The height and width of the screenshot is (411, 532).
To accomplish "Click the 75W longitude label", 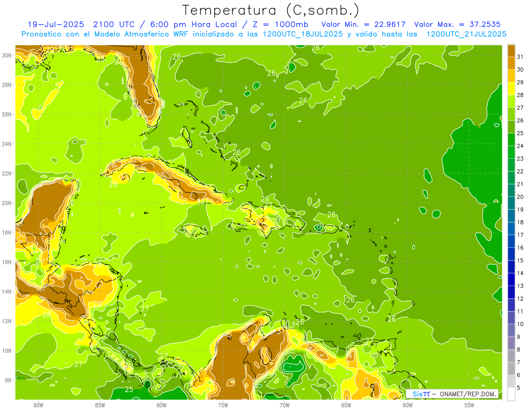I will click(223, 405).
